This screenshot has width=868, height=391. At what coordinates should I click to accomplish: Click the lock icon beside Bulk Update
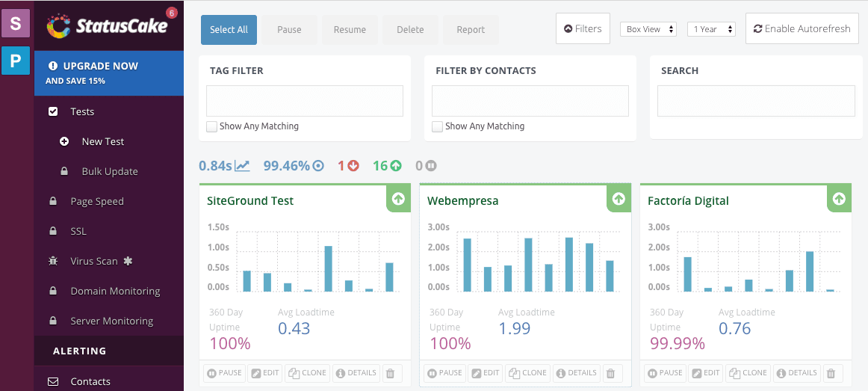[64, 172]
